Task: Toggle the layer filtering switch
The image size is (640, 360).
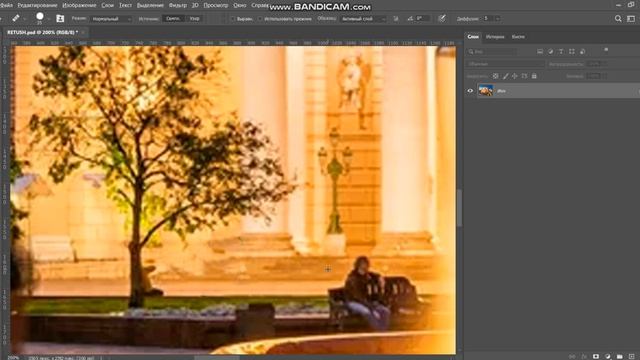Action: tap(606, 50)
